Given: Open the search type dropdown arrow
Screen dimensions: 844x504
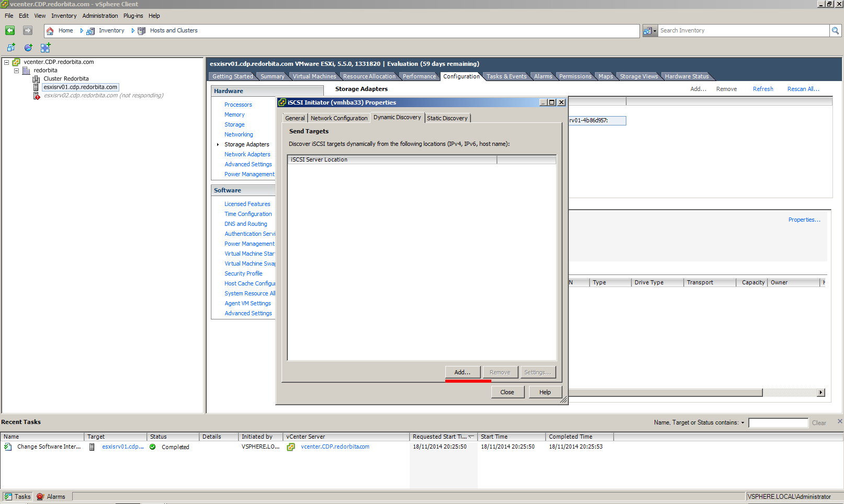Looking at the screenshot, I should 654,31.
